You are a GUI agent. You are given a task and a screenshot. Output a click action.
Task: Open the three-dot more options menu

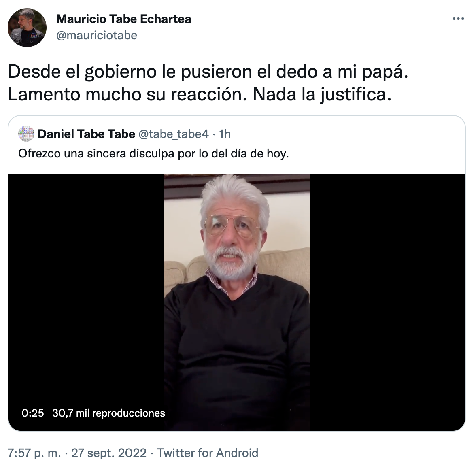458,19
